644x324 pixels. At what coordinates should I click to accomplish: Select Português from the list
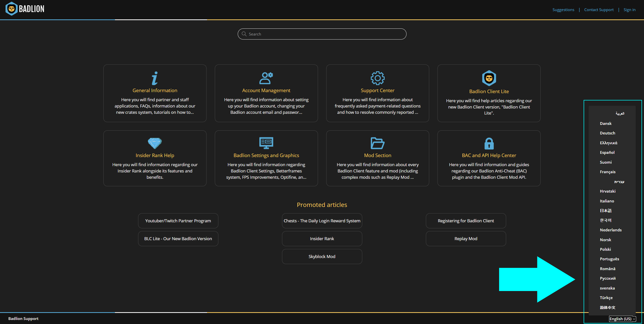(609, 259)
